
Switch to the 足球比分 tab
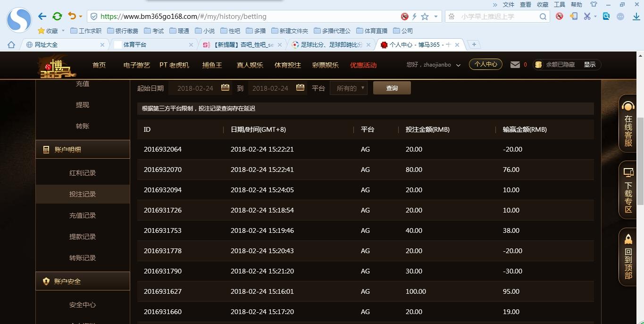[x=330, y=44]
